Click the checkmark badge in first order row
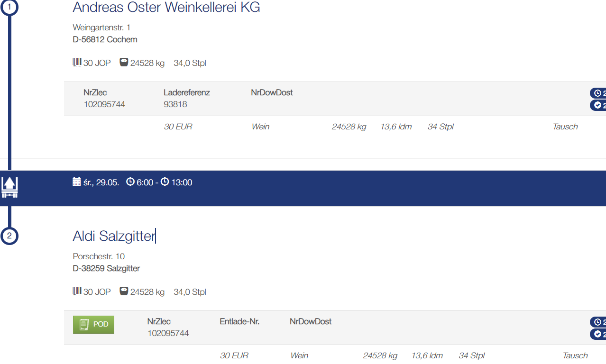The image size is (606, 364). pyautogui.click(x=598, y=105)
